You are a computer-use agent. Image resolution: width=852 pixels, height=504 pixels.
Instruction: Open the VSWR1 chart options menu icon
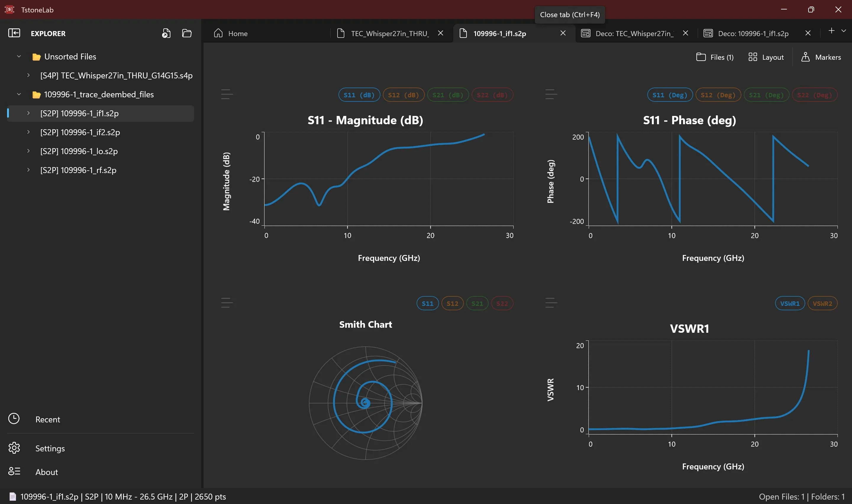coord(551,303)
